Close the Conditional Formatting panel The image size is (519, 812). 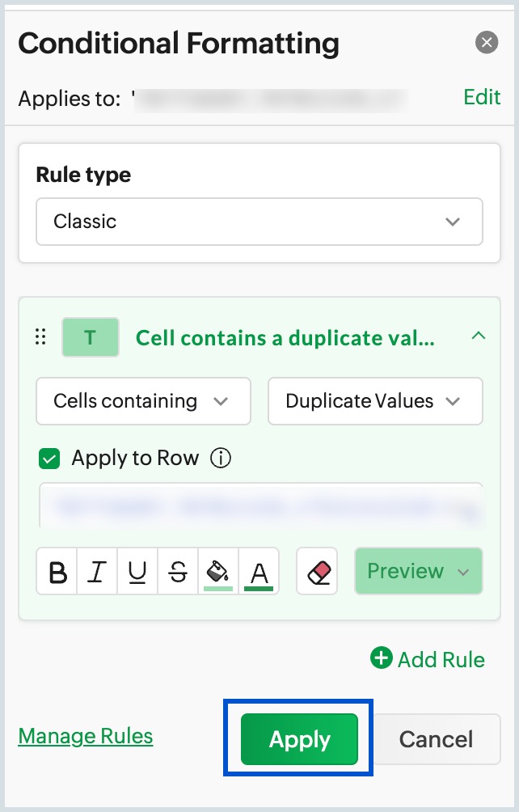[487, 42]
